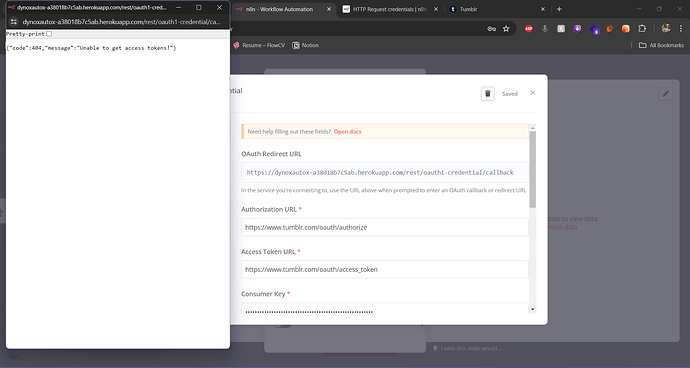Open the saved passwords key icon

click(492, 29)
